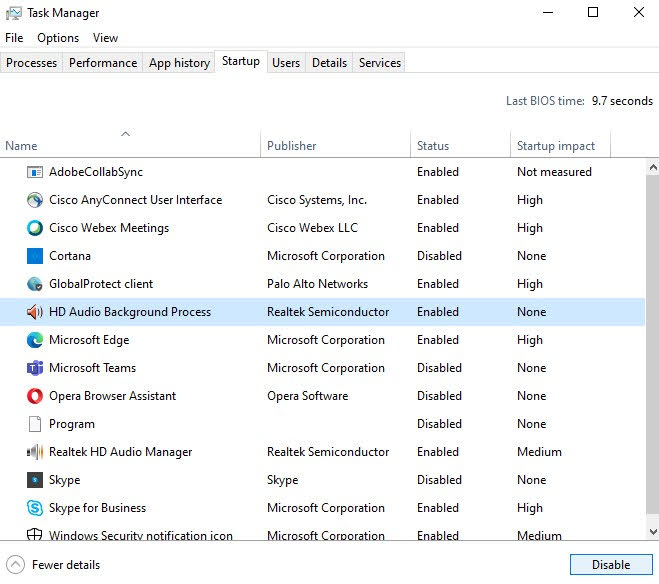Click the Skype for Business icon
This screenshot has width=659, height=584.
click(34, 508)
